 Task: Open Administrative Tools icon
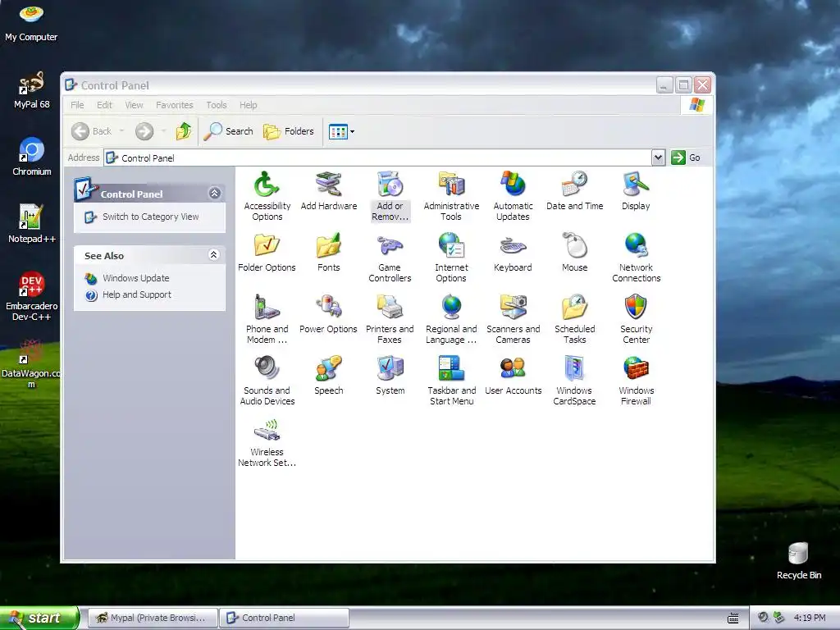click(x=451, y=196)
